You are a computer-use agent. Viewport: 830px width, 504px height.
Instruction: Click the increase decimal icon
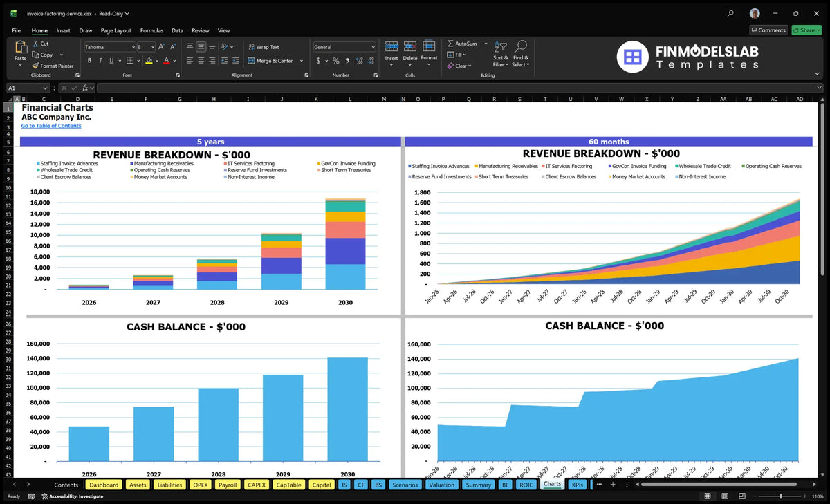[358, 61]
